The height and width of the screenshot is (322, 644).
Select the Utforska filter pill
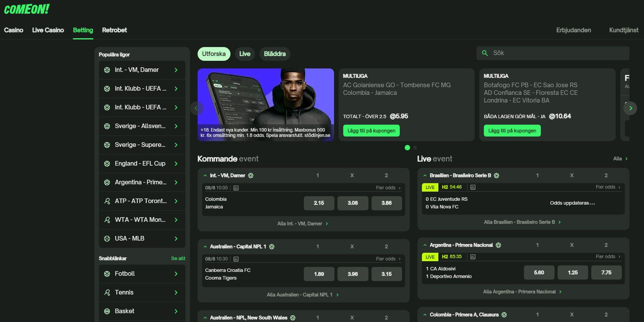[214, 54]
